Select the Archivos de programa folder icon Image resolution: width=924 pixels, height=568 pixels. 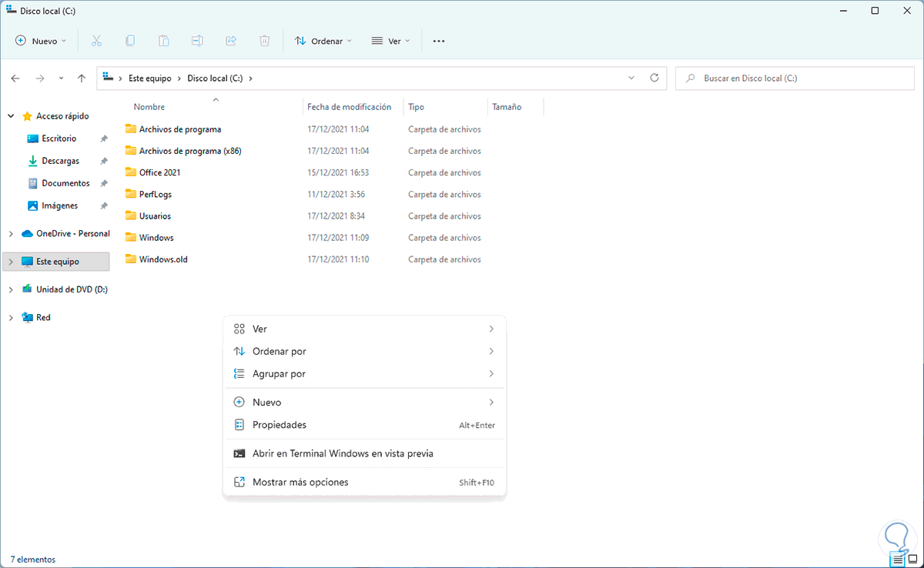(x=131, y=129)
